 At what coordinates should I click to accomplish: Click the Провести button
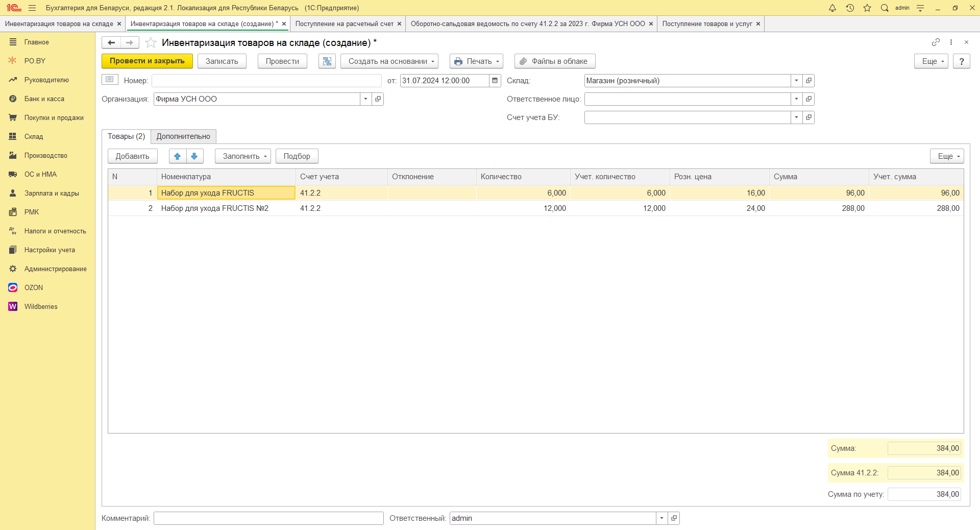click(x=282, y=61)
